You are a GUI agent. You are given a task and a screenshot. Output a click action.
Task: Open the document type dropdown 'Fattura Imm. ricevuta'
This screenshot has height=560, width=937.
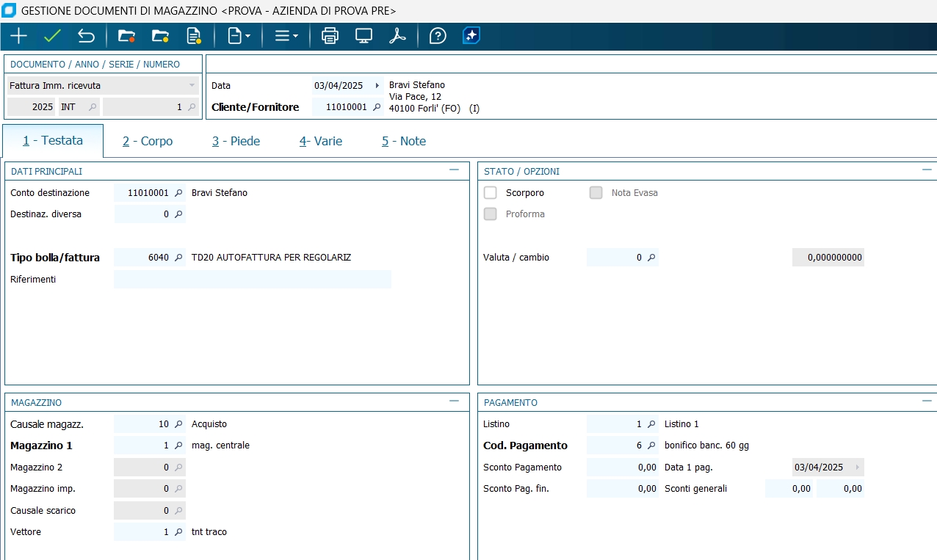[x=192, y=86]
